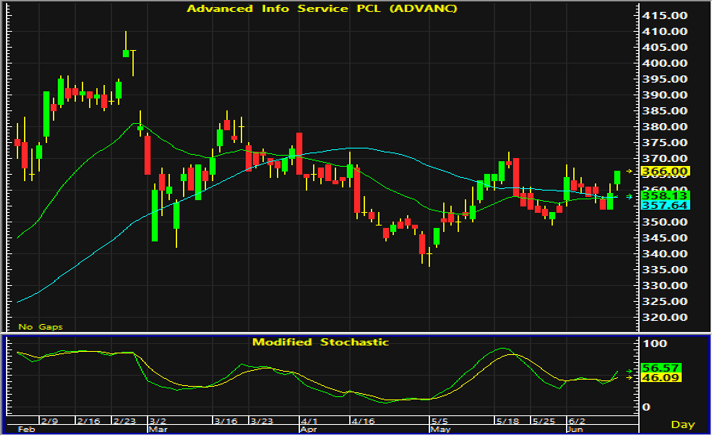Click the 100 stochastic scale label
Image resolution: width=713 pixels, height=436 pixels.
(654, 344)
